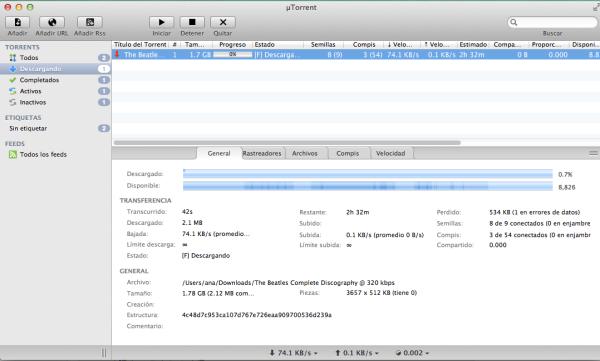Click the sync icon beside Activos

pos(13,91)
